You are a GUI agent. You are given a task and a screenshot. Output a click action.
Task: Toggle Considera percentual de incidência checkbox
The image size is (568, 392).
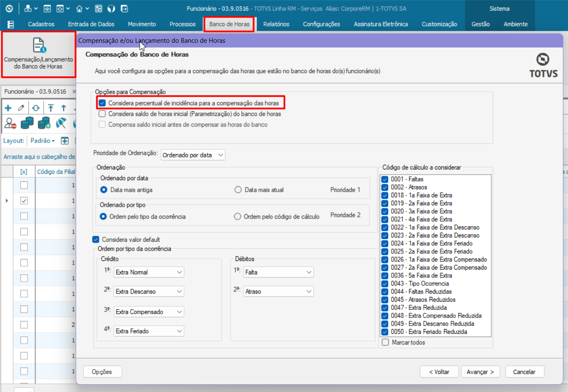pyautogui.click(x=102, y=103)
